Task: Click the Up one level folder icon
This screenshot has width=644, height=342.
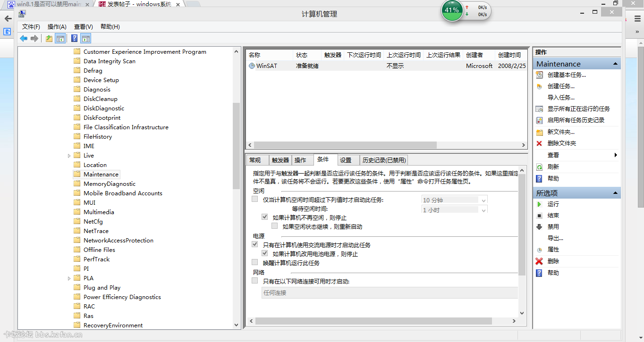Action: (49, 39)
